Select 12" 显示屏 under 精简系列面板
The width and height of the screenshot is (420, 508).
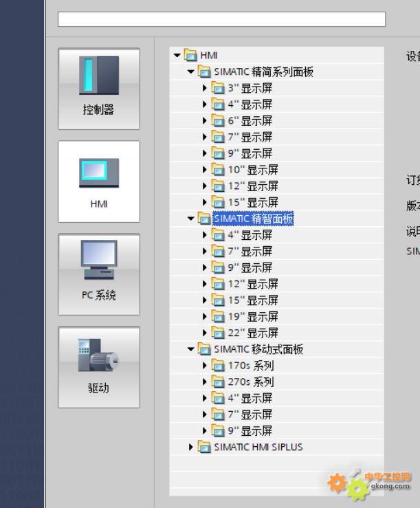coord(253,186)
